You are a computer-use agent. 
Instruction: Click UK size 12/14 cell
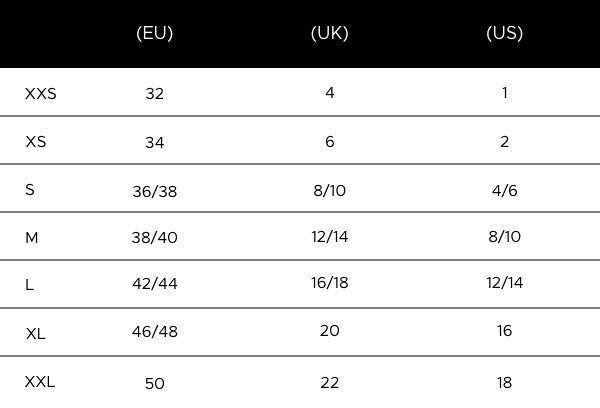329,237
